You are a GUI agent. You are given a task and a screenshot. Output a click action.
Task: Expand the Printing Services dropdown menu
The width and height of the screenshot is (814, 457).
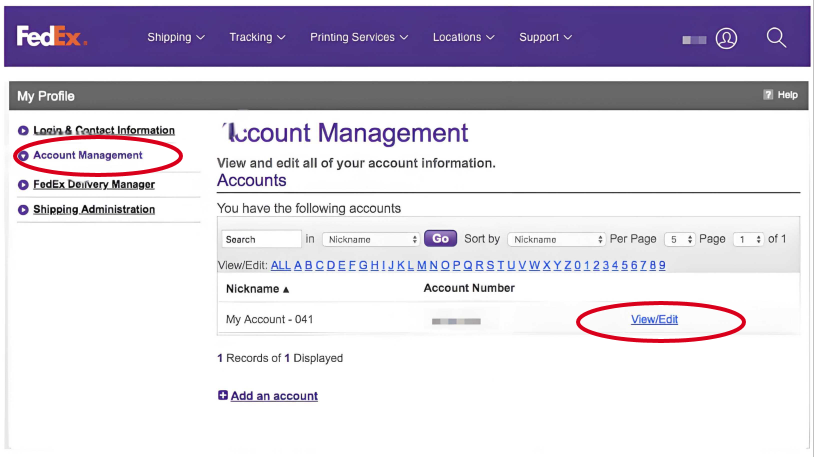click(359, 37)
